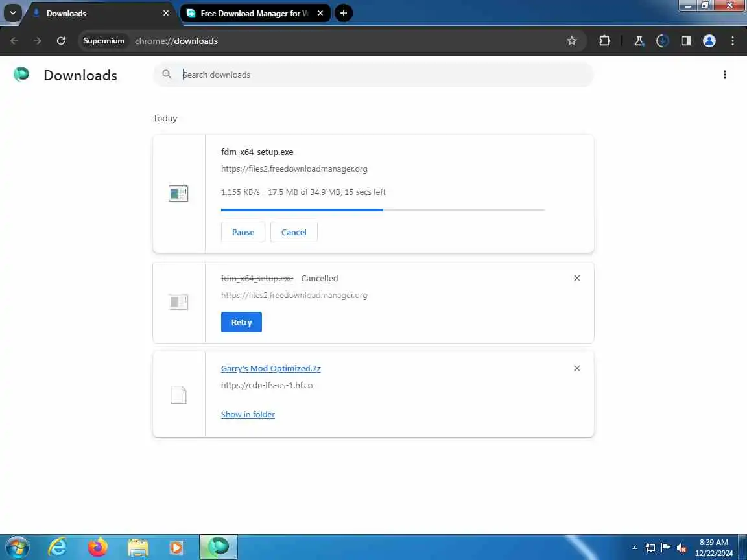The width and height of the screenshot is (747, 560).
Task: Switch to Free Download Manager tab
Action: coord(254,14)
